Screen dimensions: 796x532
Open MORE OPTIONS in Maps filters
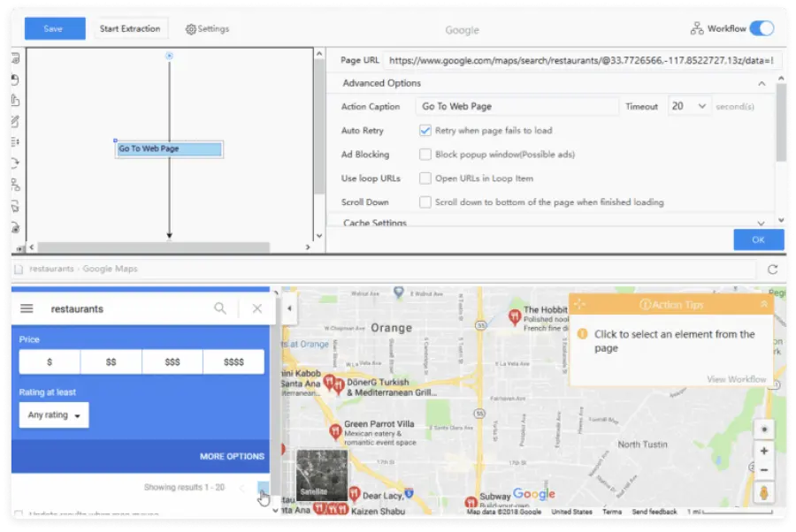(232, 456)
